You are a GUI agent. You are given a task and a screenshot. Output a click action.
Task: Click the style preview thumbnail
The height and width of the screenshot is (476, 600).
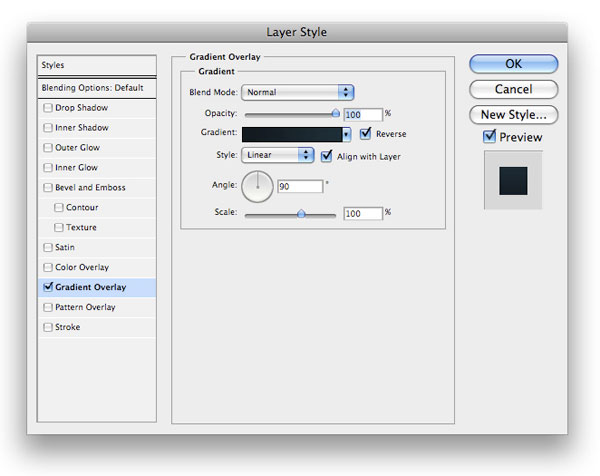513,180
